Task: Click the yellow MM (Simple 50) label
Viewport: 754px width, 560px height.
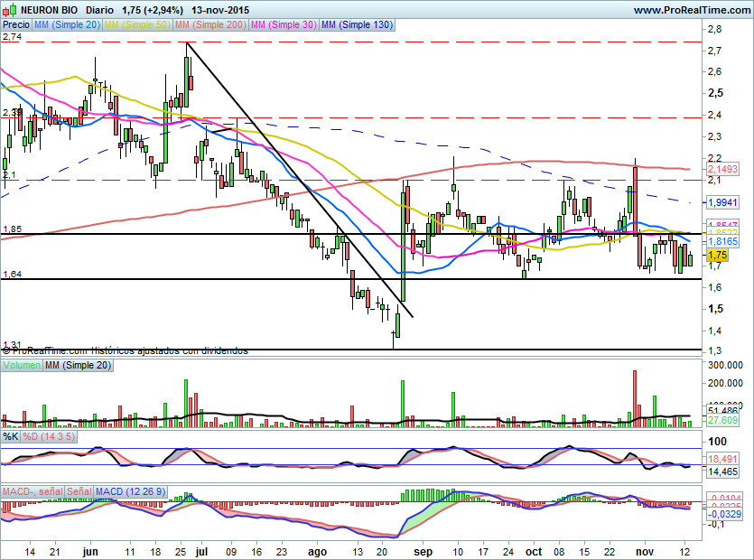Action: tap(136, 25)
